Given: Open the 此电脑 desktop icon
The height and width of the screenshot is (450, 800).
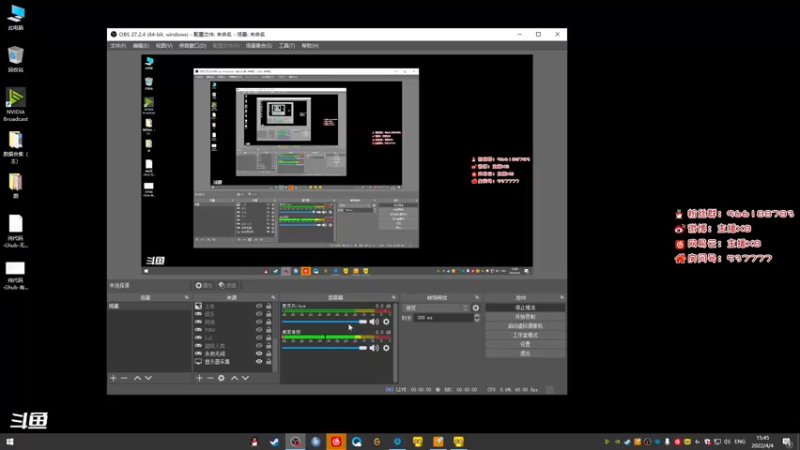Looking at the screenshot, I should click(x=16, y=17).
